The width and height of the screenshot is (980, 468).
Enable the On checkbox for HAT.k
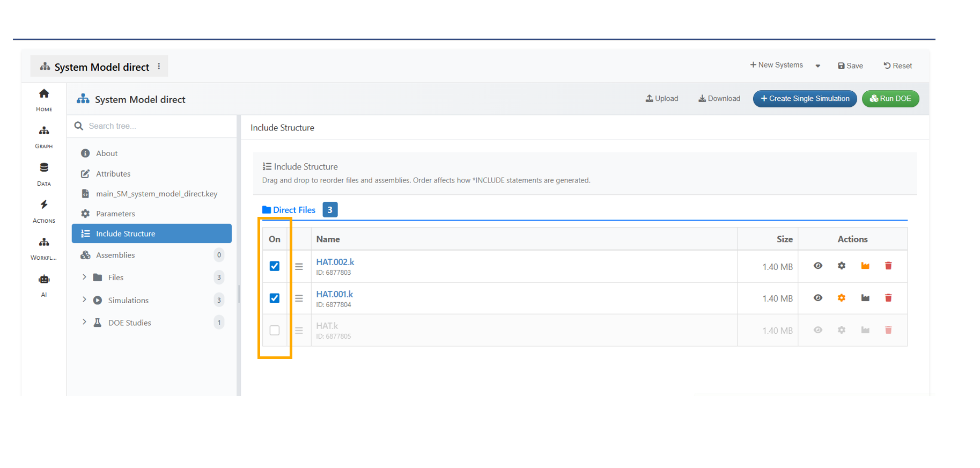click(x=275, y=331)
